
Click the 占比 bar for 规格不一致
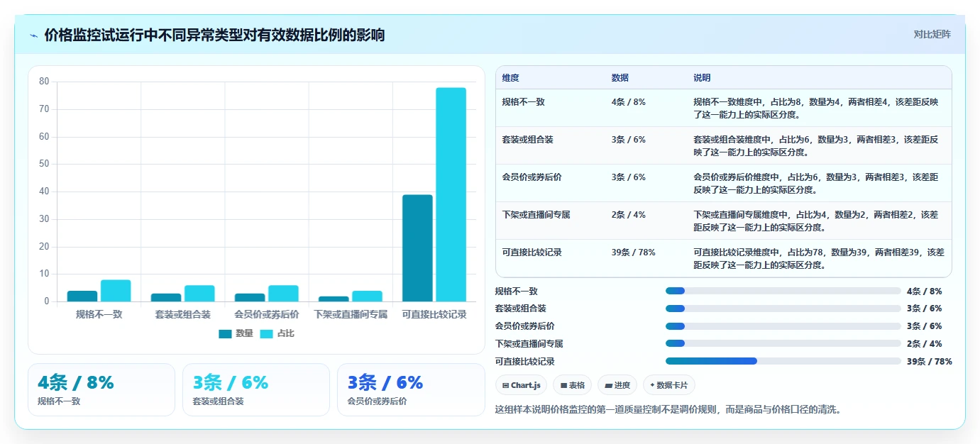[116, 291]
